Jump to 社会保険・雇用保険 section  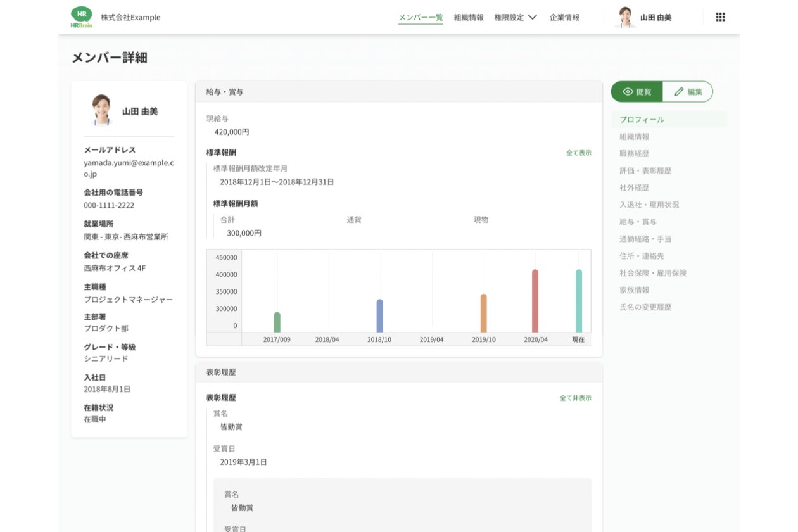click(x=653, y=274)
